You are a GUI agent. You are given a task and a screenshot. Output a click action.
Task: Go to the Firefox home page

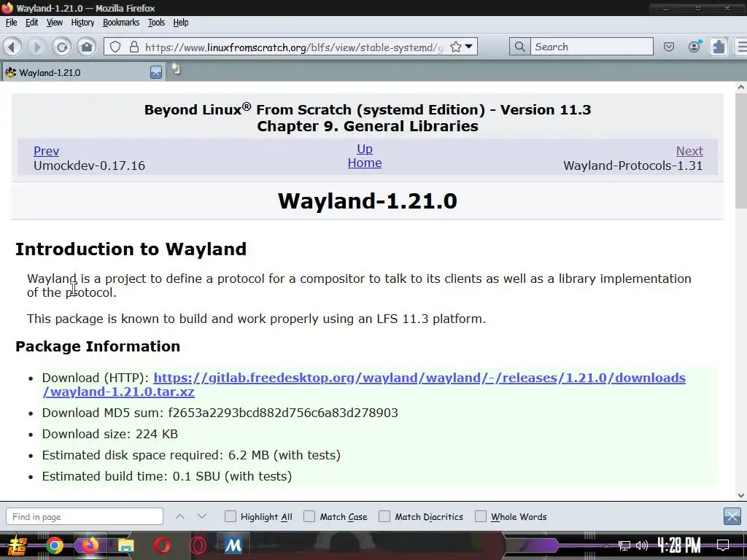[87, 47]
